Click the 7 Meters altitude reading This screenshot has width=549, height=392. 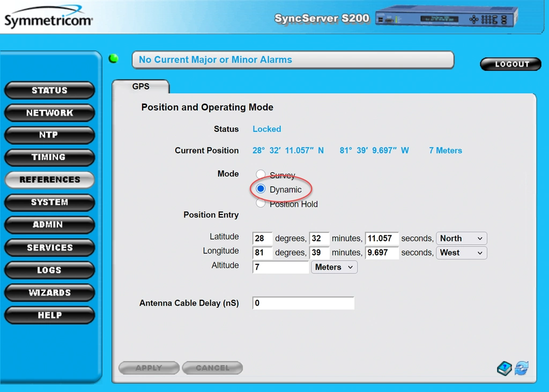[x=446, y=150]
